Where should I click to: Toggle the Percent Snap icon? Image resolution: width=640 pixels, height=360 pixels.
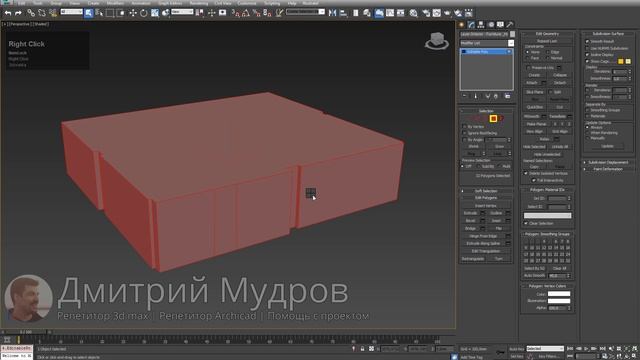pyautogui.click(x=256, y=13)
